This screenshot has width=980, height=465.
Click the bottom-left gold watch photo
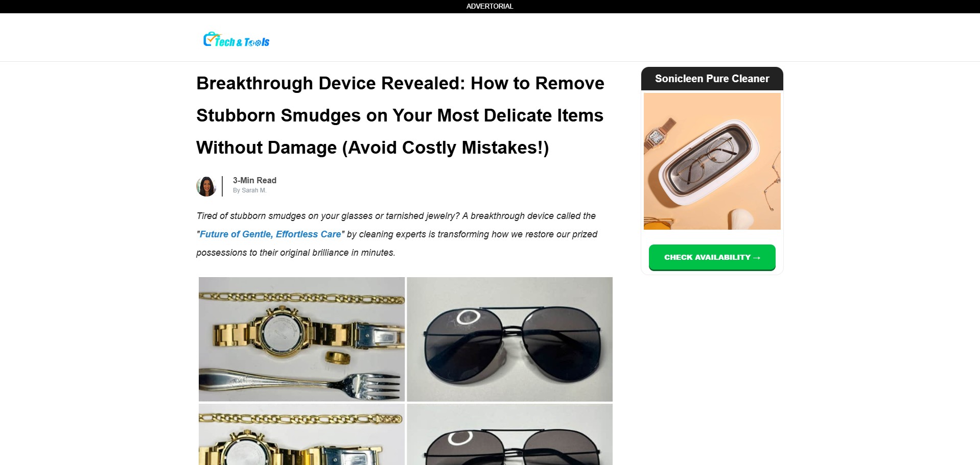[x=301, y=434]
